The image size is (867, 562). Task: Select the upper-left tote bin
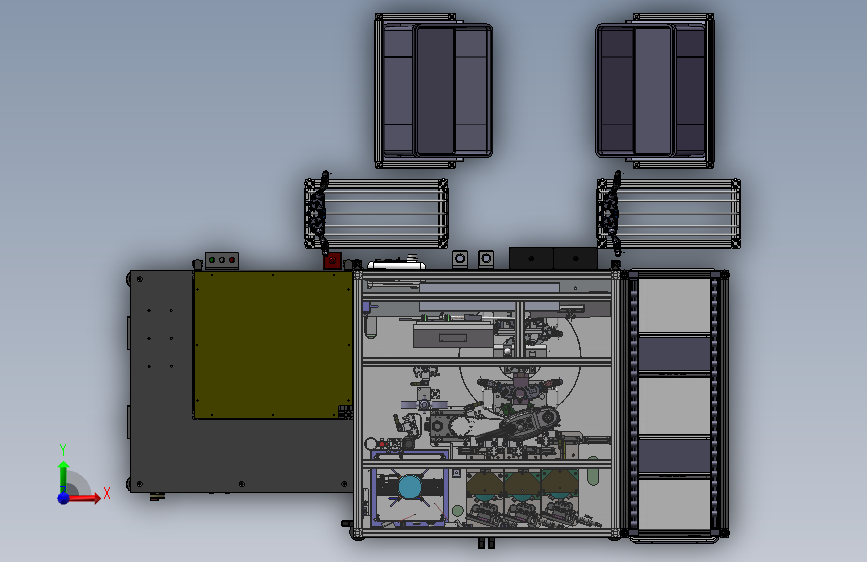pos(434,91)
